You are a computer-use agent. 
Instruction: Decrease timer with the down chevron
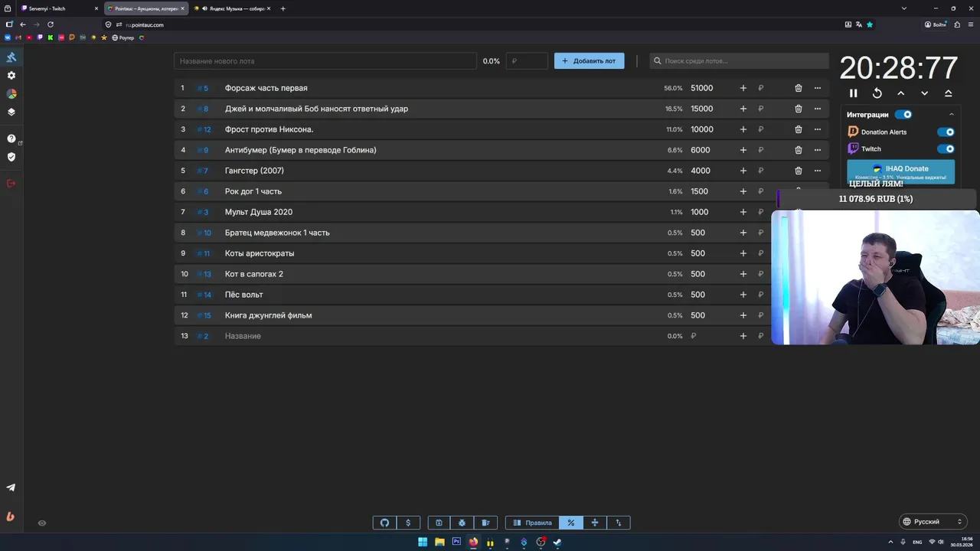click(925, 93)
